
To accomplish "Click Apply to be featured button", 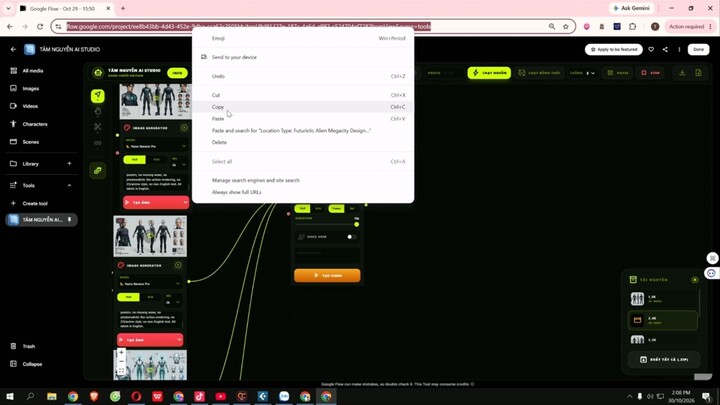I will [613, 49].
